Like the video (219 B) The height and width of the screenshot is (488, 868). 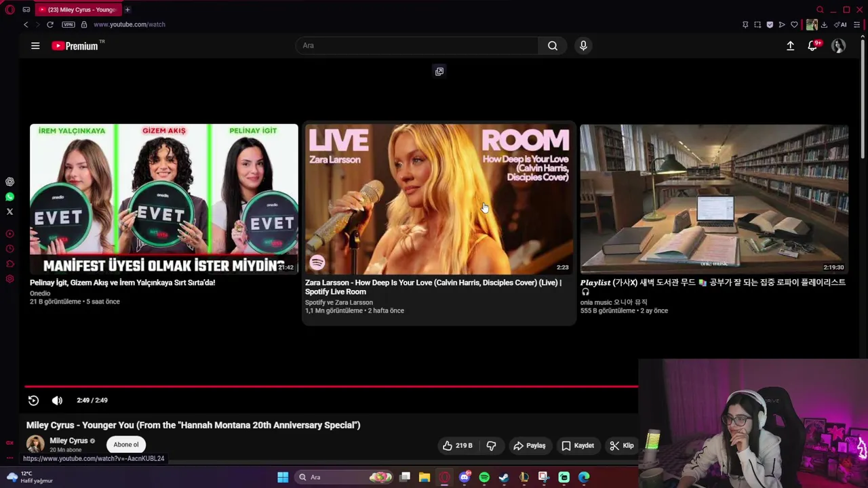tap(457, 445)
